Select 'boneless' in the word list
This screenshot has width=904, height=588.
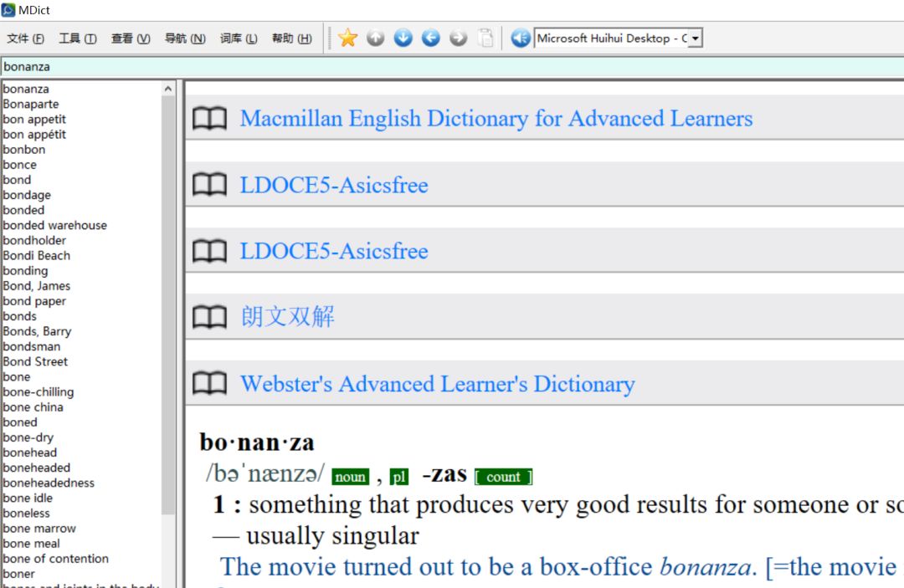pyautogui.click(x=27, y=513)
